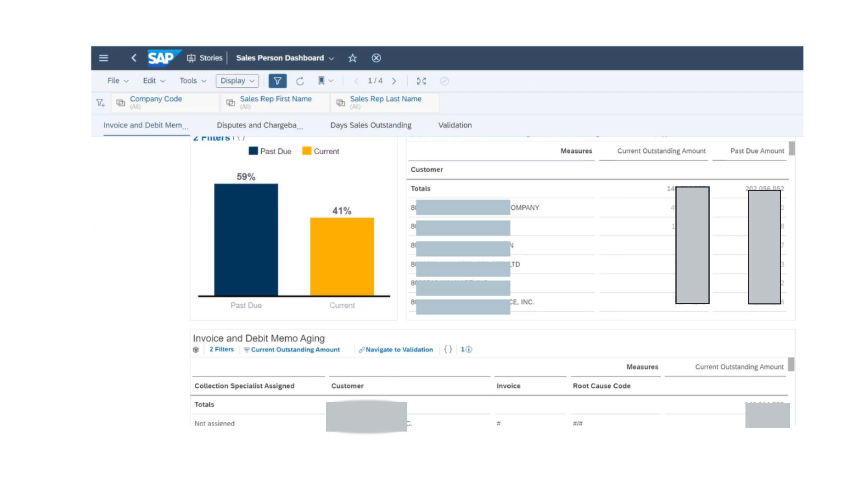Viewport: 868px width, 488px height.
Task: Click the Past Due Amount column header
Action: (x=757, y=151)
